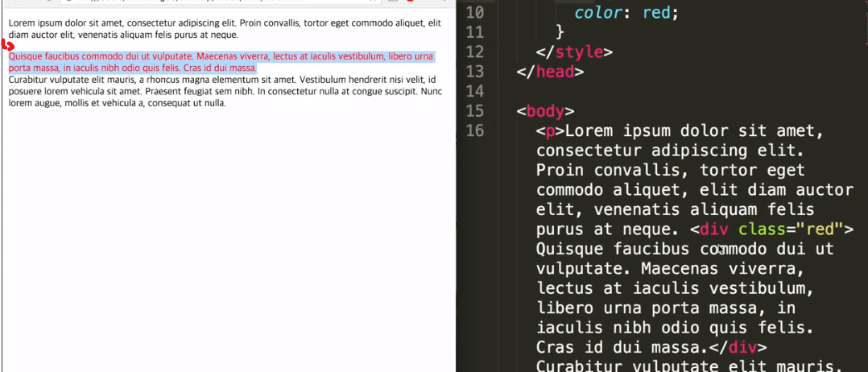Click line number 15 in the editor gutter
The width and height of the screenshot is (868, 372).
474,111
